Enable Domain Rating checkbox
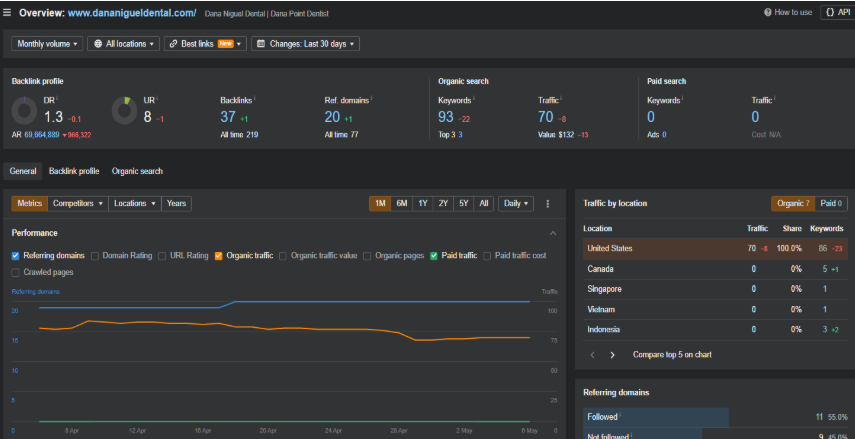The height and width of the screenshot is (439, 855). click(x=95, y=255)
